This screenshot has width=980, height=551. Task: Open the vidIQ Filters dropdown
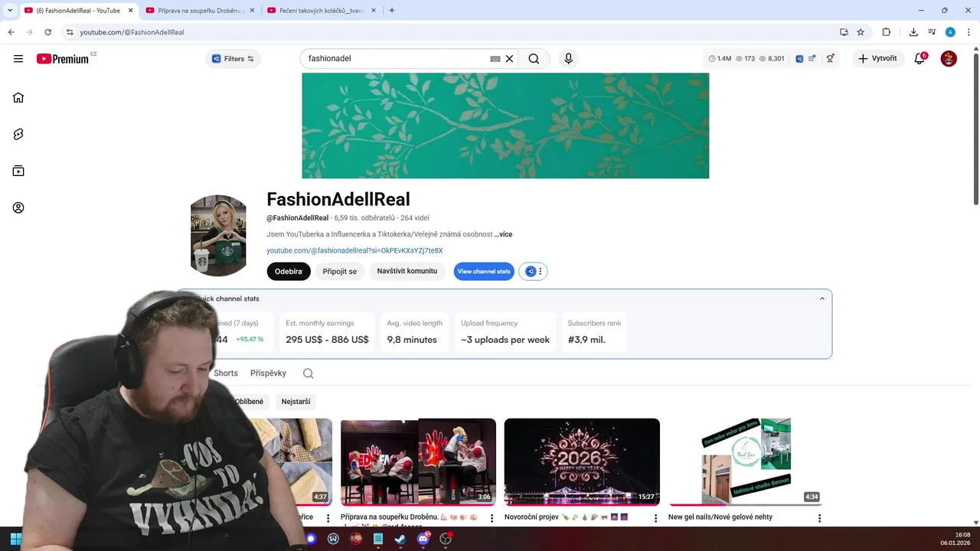pyautogui.click(x=233, y=59)
